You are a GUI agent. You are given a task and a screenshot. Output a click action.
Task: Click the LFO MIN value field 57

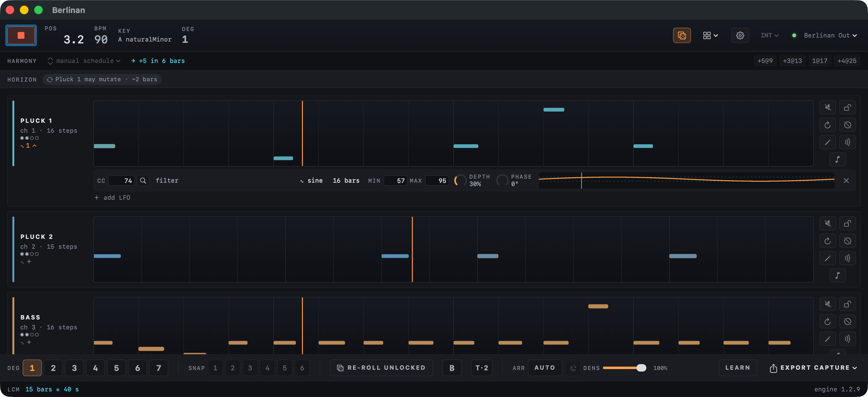point(396,181)
